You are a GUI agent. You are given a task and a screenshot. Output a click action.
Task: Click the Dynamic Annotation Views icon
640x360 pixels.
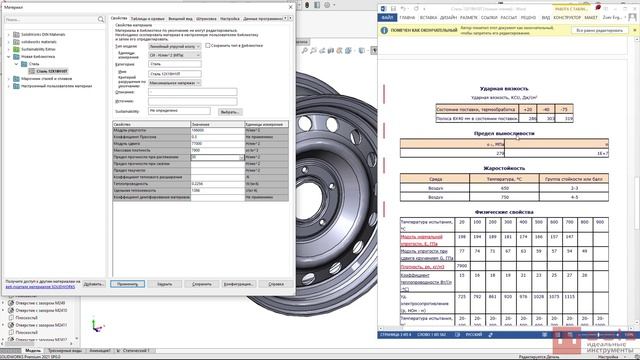339,51
